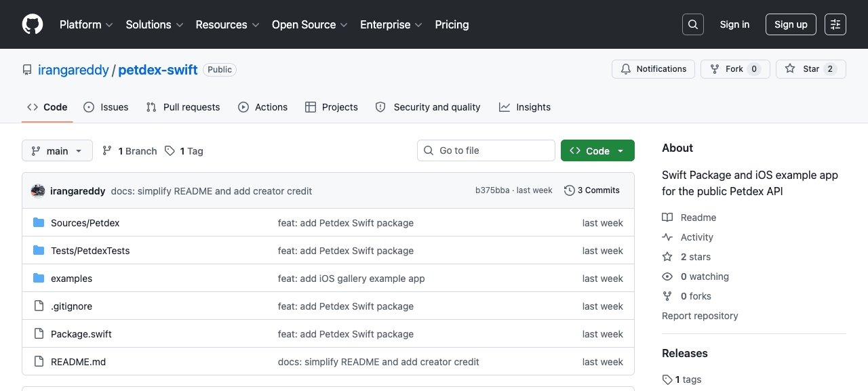Open the Actions tab
The width and height of the screenshot is (868, 391).
click(x=263, y=107)
